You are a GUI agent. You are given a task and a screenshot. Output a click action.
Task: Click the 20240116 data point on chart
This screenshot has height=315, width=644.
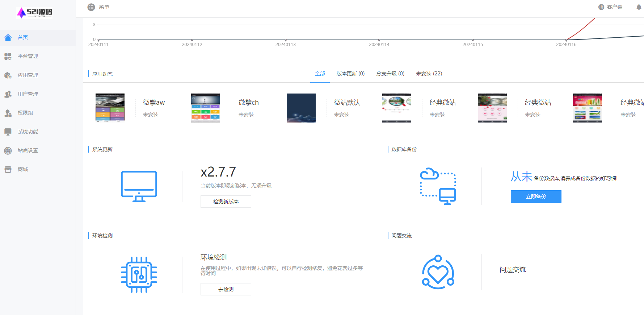click(x=566, y=40)
